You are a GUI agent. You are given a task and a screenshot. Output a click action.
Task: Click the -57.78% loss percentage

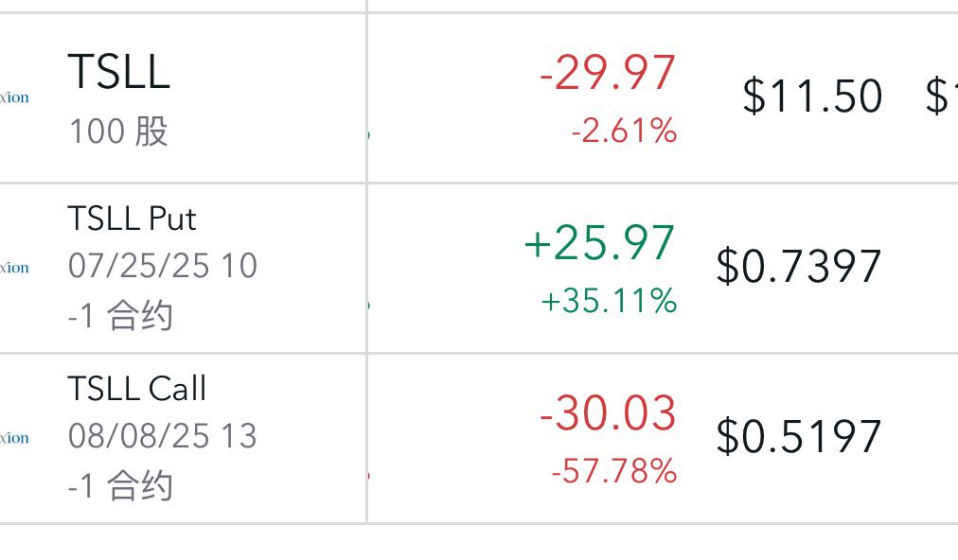point(614,471)
